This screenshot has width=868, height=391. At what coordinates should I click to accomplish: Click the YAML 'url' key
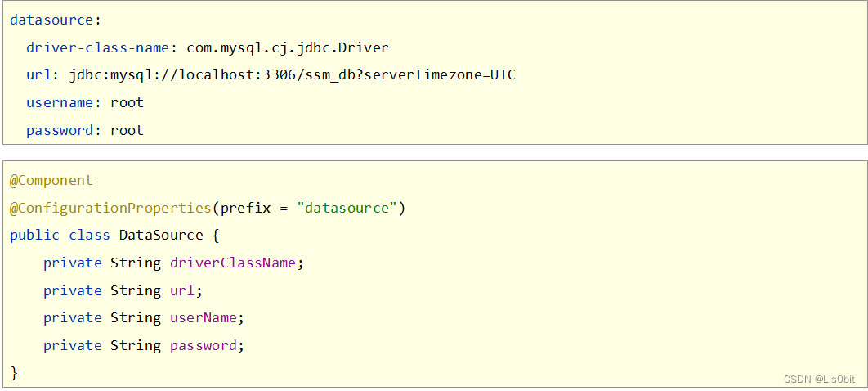[38, 75]
